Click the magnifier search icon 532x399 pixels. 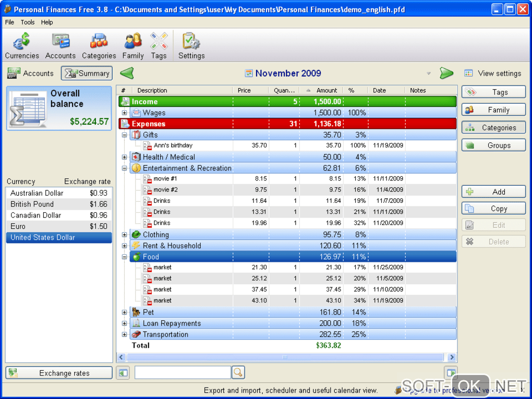(238, 372)
